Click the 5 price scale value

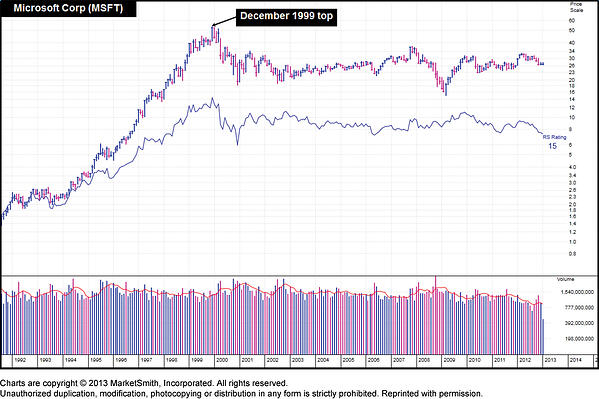[x=570, y=155]
